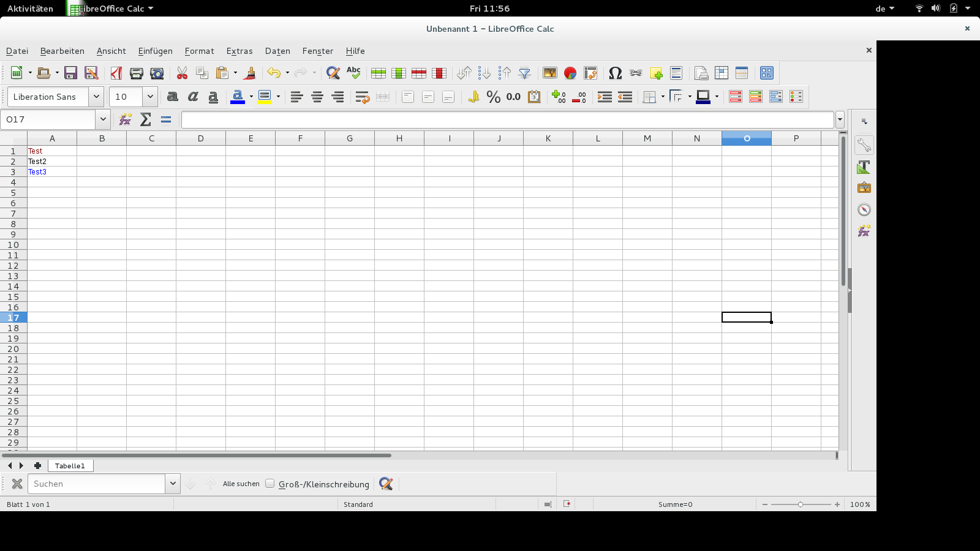Delete columns using the red column icon

[x=439, y=73]
